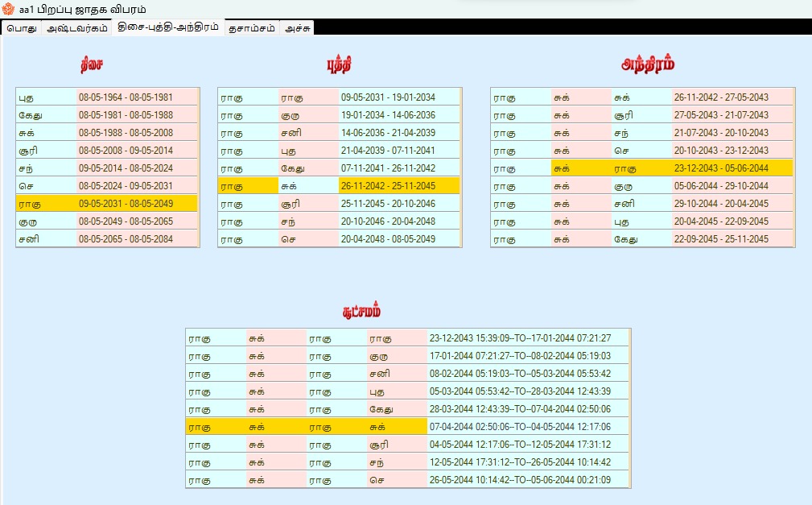Select அந்திரம் row 26-11-2042 - 27-05-2043
Viewport: 812px width, 505px height.
pos(642,97)
